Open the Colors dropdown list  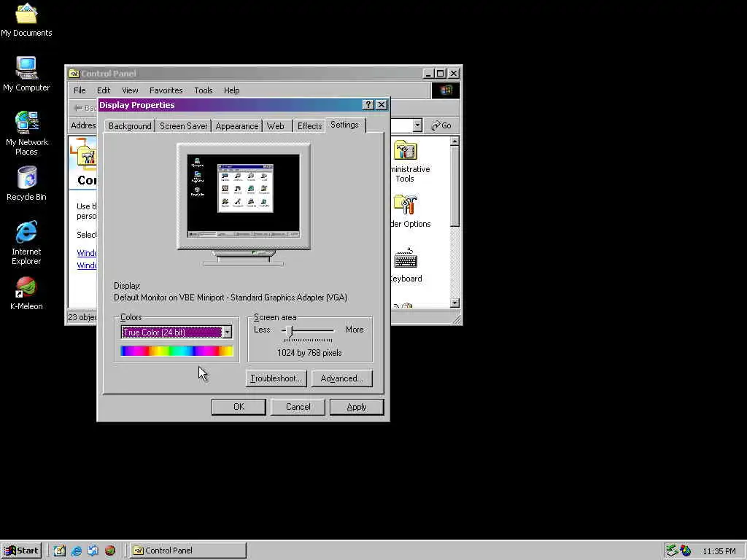228,332
